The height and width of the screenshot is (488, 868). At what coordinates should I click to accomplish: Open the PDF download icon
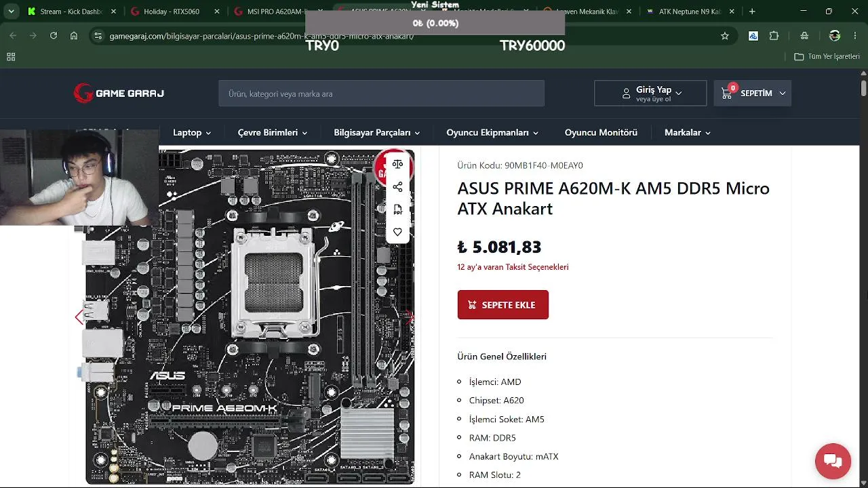pos(397,209)
